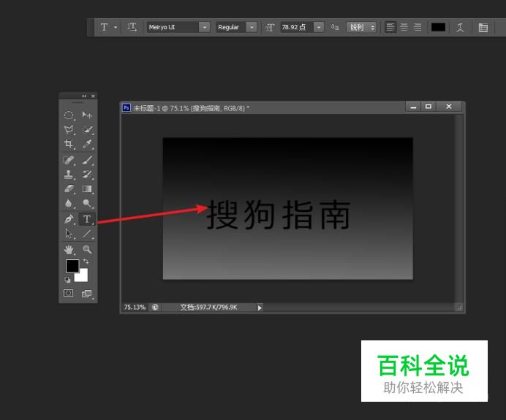Select the Eraser tool
The height and width of the screenshot is (420, 506).
[69, 189]
